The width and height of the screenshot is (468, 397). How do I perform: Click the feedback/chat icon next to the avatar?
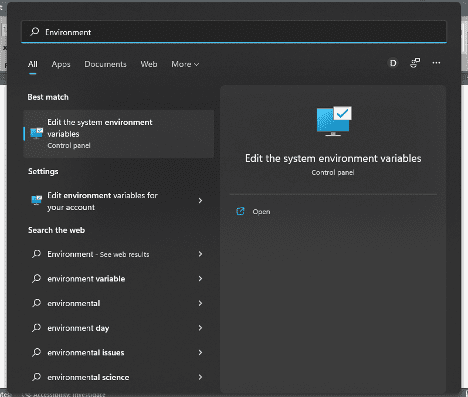[x=415, y=63]
